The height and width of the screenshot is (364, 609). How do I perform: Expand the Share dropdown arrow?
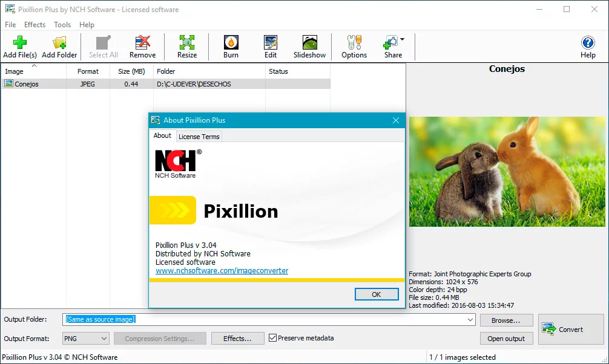[x=403, y=39]
